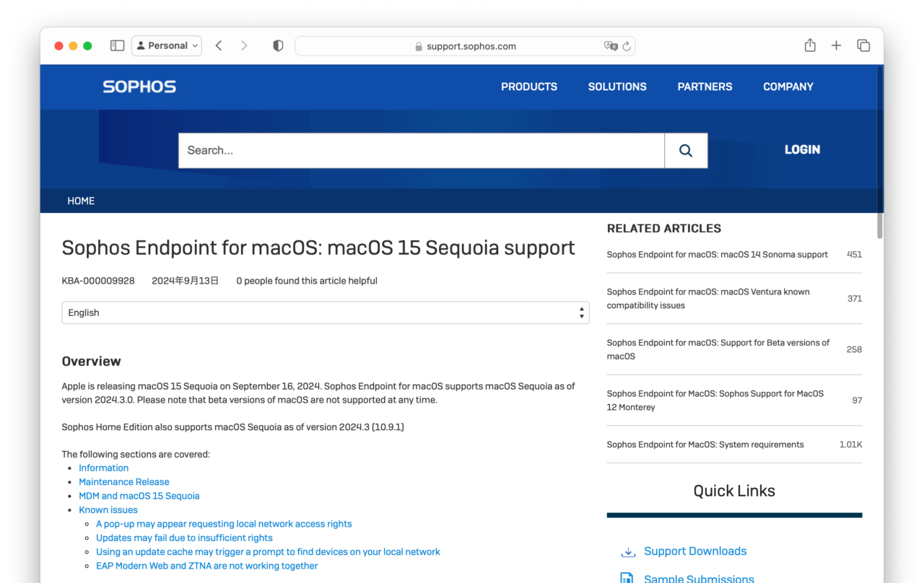Jump to the Known issues link

coord(108,510)
